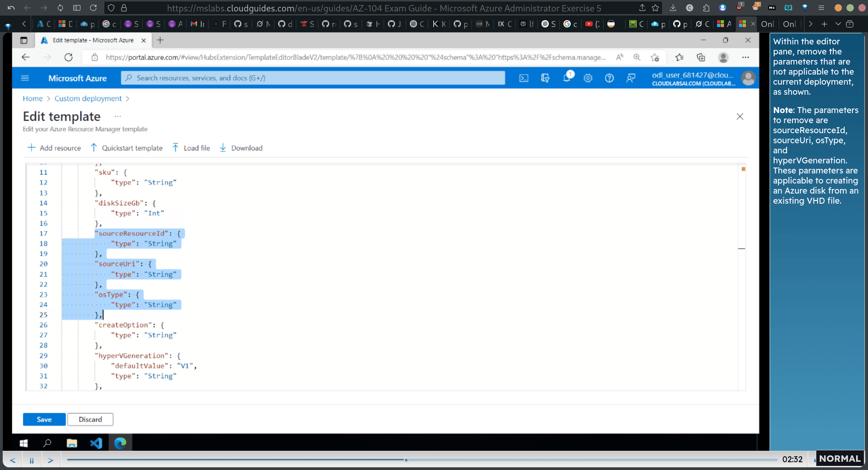Click the Microsoft Azure logo text
This screenshot has width=868, height=470.
(78, 78)
